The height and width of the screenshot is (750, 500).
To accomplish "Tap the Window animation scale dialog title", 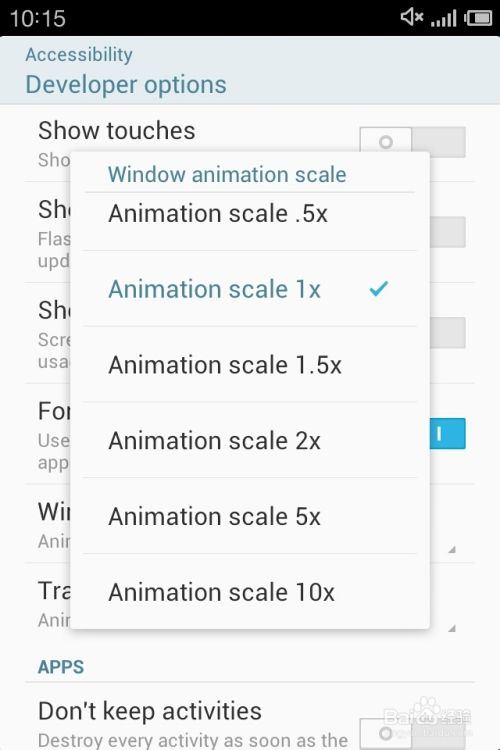I will click(x=227, y=174).
